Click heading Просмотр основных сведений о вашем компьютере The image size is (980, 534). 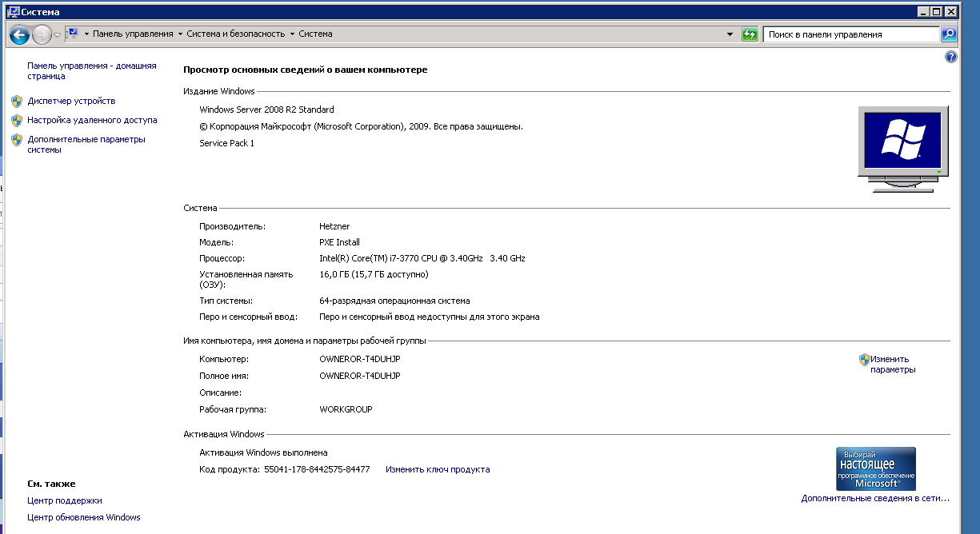point(306,70)
